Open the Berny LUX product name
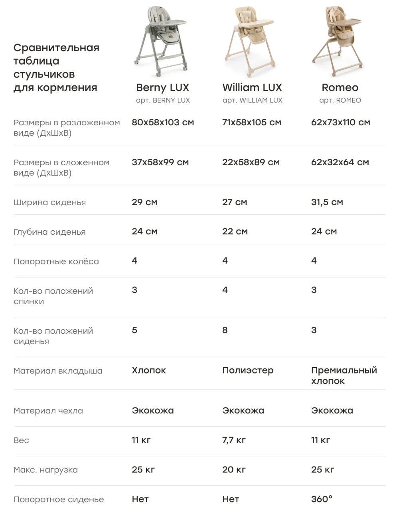This screenshot has height=532, width=399. (x=162, y=87)
